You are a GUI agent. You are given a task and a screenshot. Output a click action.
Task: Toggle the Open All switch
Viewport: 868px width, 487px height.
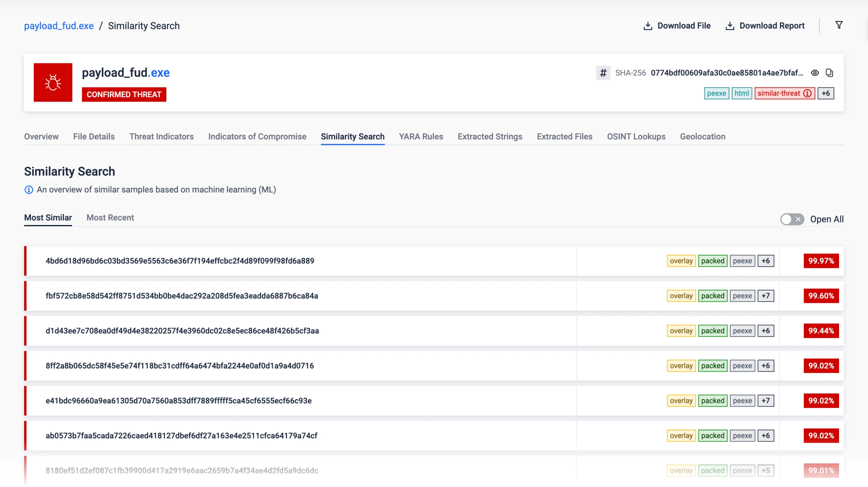tap(792, 219)
